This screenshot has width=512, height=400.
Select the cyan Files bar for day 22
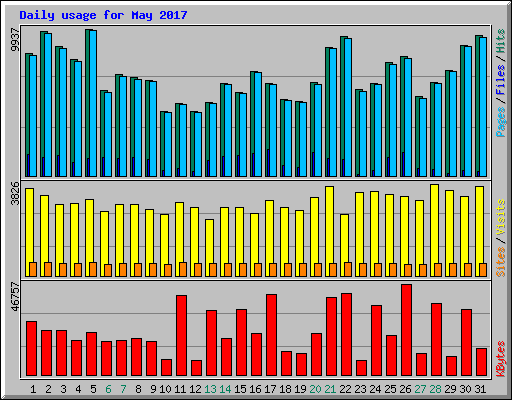click(348, 107)
